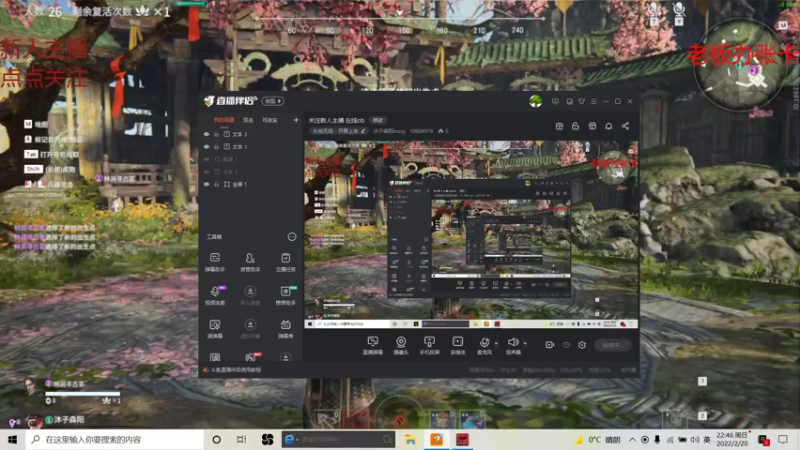Screen dimensions: 800x450
Task: Click the record camera icon near settings gear
Action: (x=549, y=345)
